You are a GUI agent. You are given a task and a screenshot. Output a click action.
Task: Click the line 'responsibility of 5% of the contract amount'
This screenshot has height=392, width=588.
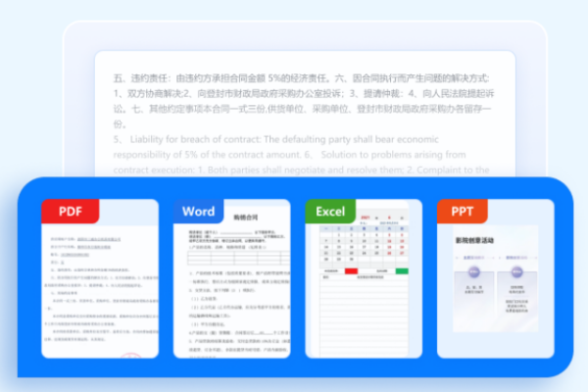click(x=207, y=155)
